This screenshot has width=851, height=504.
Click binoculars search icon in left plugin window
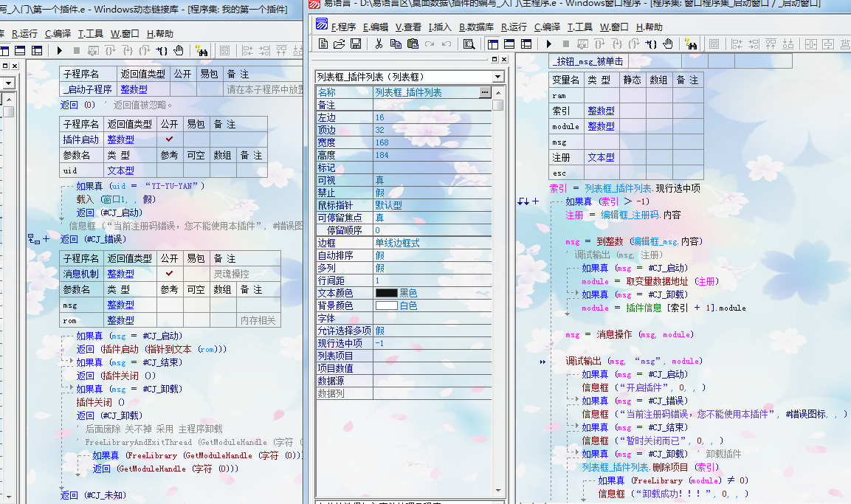(x=201, y=50)
